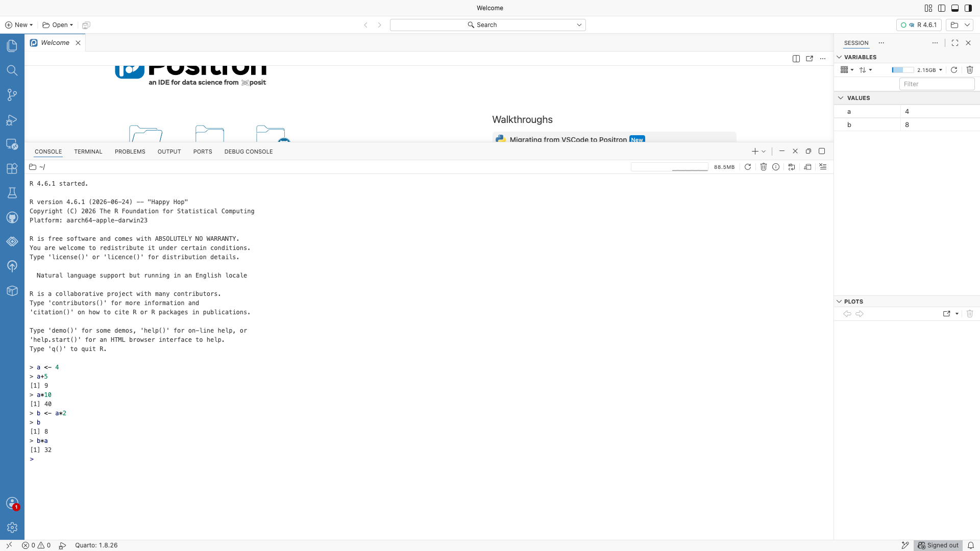Click the Filter variables input field

937,84
